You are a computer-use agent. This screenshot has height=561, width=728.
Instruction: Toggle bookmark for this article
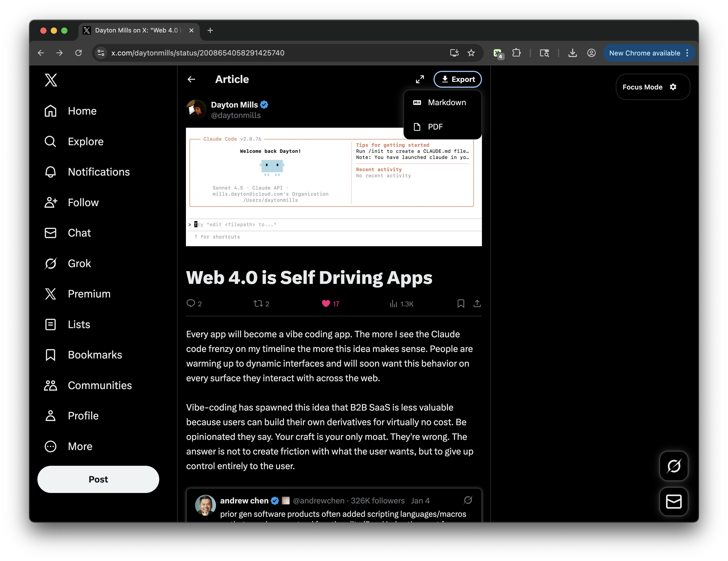pos(461,304)
